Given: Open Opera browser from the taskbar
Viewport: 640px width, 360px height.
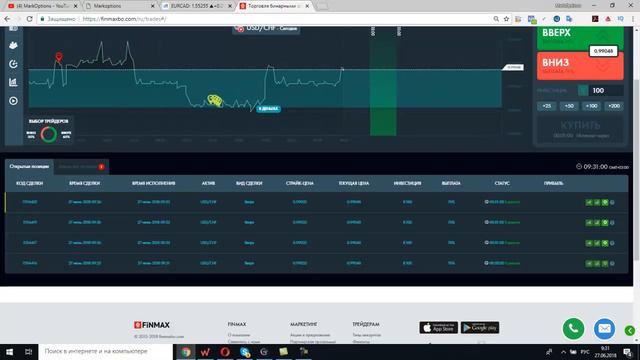Looking at the screenshot, I should click(225, 351).
